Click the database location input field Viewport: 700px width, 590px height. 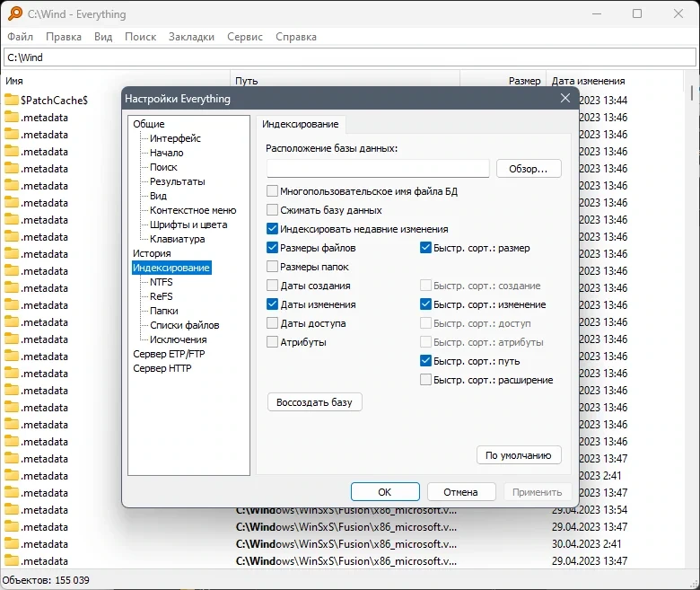(378, 169)
